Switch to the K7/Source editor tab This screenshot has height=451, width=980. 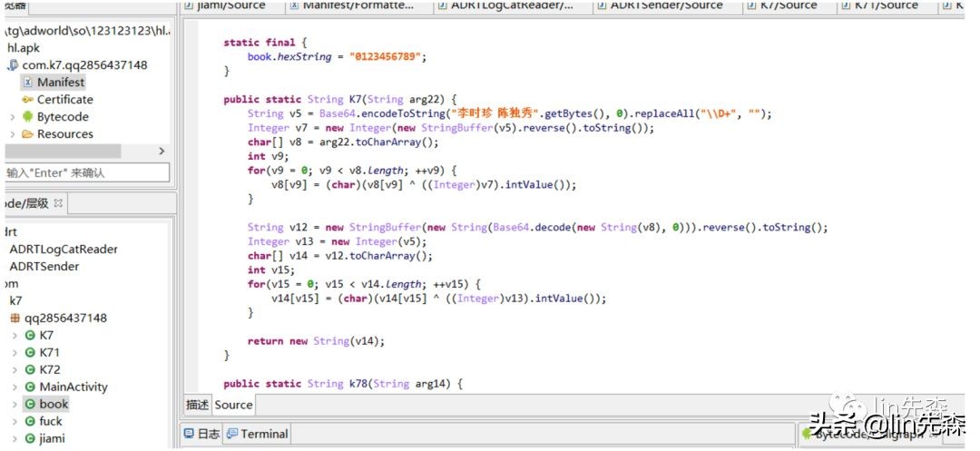point(789,5)
